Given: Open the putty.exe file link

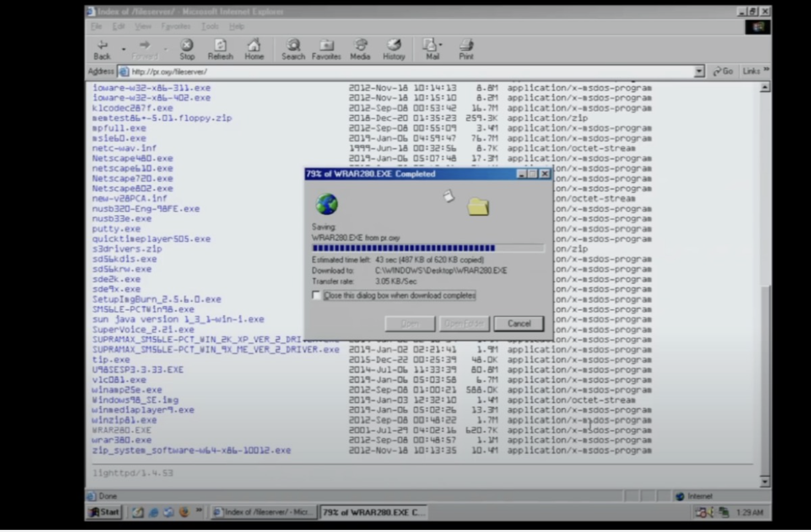Looking at the screenshot, I should (x=116, y=229).
